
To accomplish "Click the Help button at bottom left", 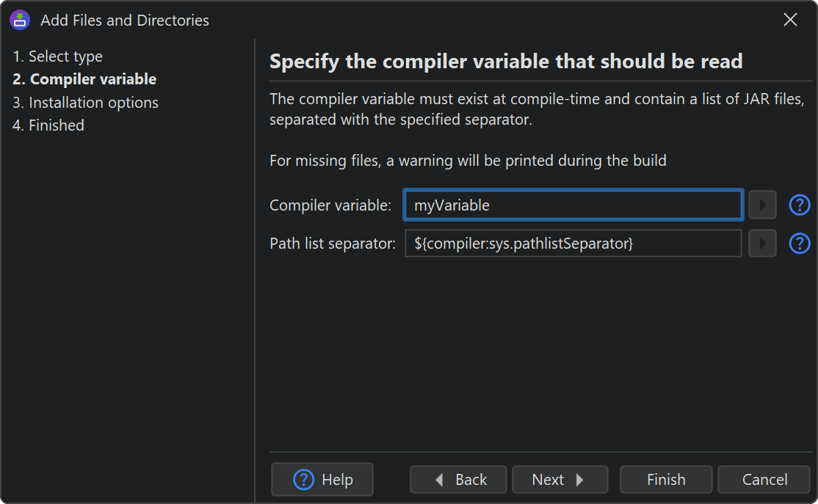I will coord(322,480).
